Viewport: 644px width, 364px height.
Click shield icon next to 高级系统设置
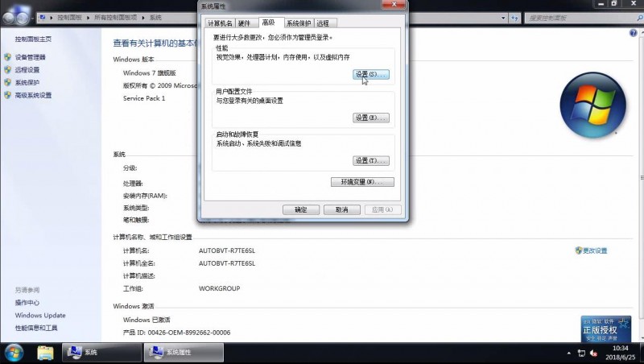(8, 95)
